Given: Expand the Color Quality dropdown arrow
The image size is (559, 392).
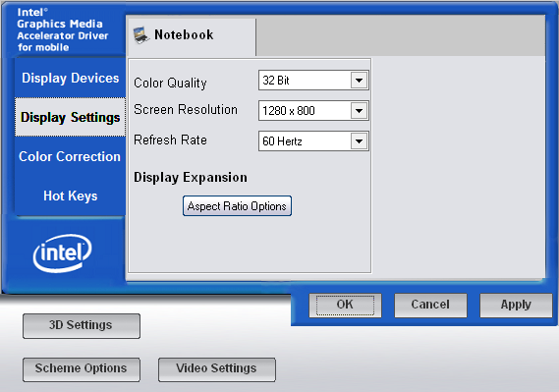Looking at the screenshot, I should pos(359,81).
